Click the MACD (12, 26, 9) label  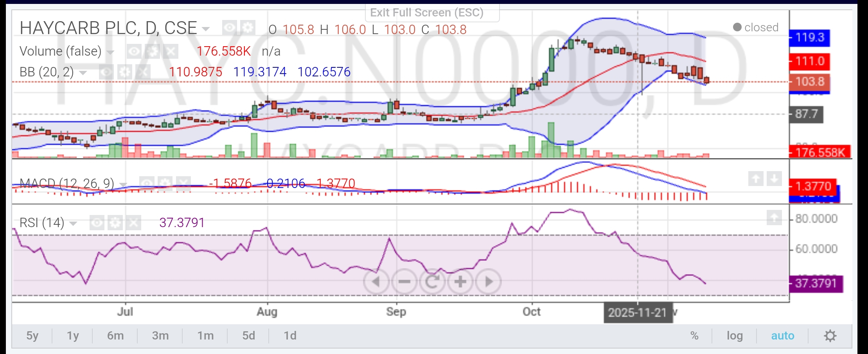[67, 183]
